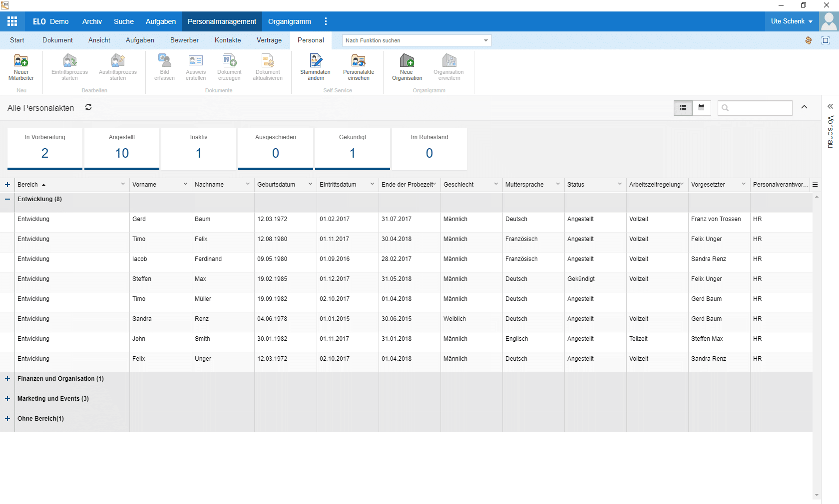Open the table column settings menu icon
This screenshot has height=504, width=839.
point(815,185)
